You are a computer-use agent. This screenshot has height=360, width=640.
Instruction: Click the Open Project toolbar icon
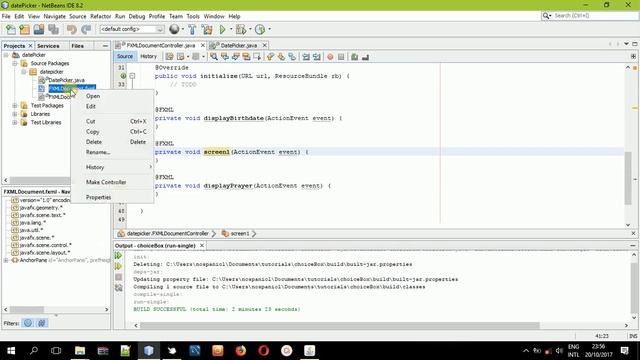[39, 29]
